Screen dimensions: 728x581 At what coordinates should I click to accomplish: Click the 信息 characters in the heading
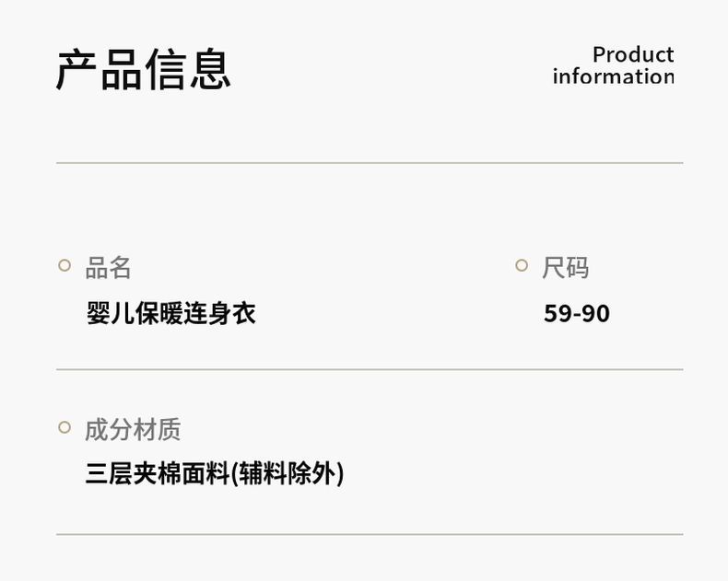(187, 70)
